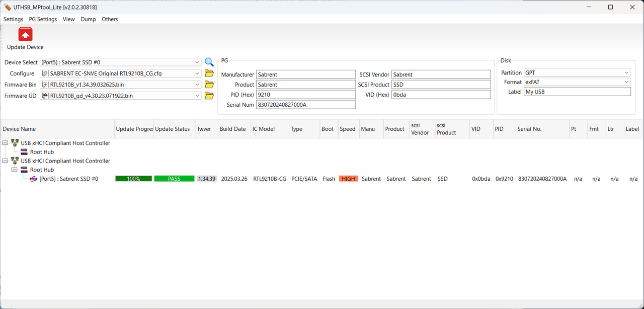This screenshot has width=644, height=309.
Task: Click USB icon of Port5 Sabrent SSD row
Action: pos(33,179)
